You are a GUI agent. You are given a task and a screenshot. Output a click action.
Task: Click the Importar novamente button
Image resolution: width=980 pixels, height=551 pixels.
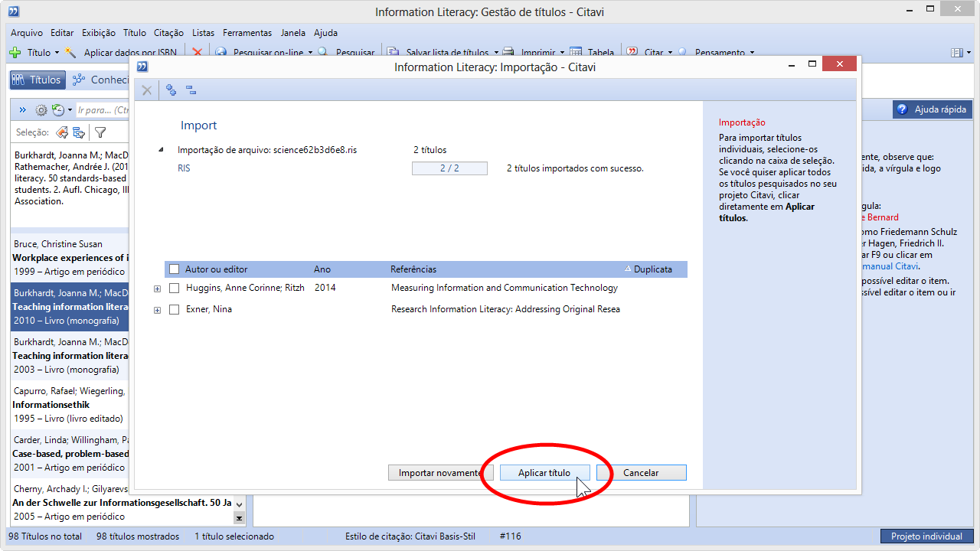coord(440,473)
